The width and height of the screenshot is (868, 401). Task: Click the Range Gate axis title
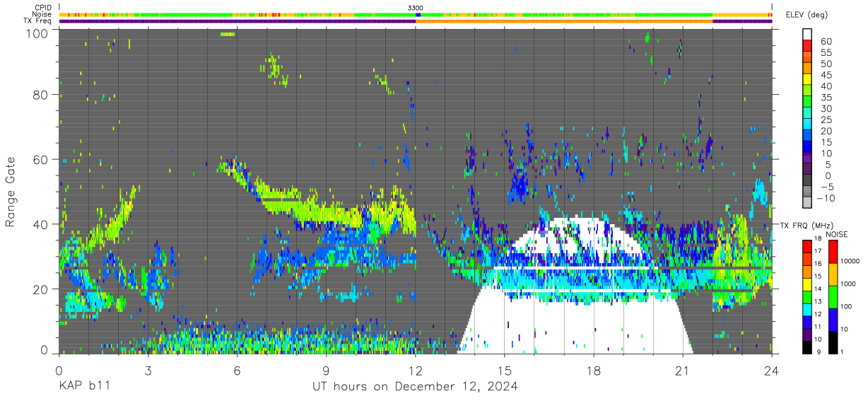11,191
